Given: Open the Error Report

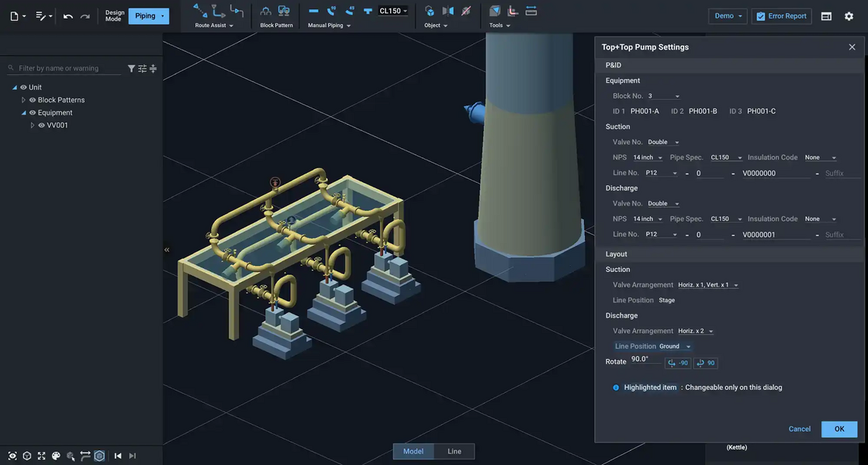Looking at the screenshot, I should (x=781, y=16).
